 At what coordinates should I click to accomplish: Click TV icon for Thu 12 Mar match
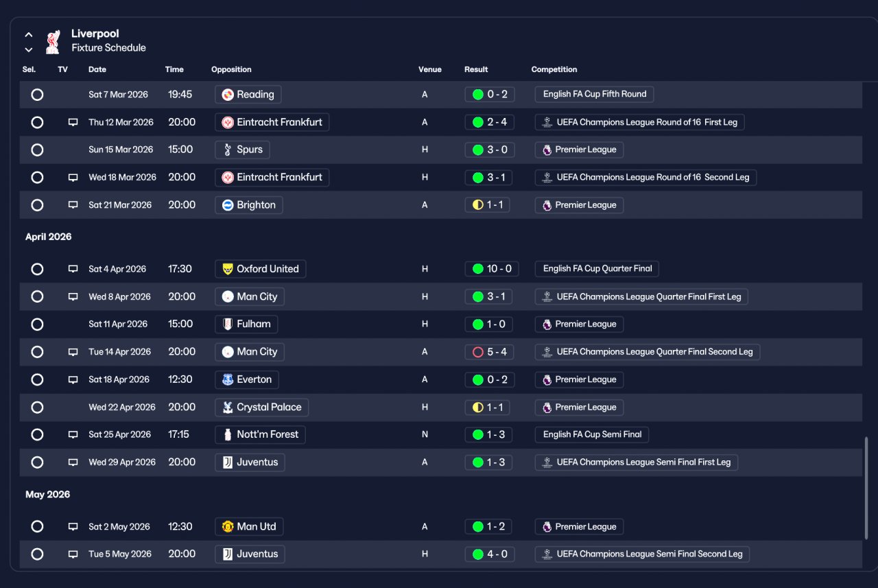coord(73,122)
